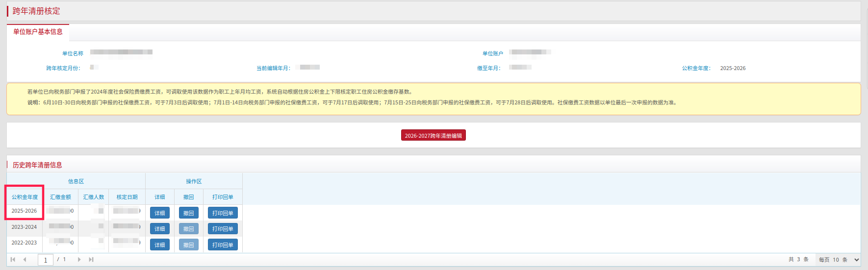Open 详细 for the 2025-2026 record
This screenshot has width=868, height=270.
(160, 213)
